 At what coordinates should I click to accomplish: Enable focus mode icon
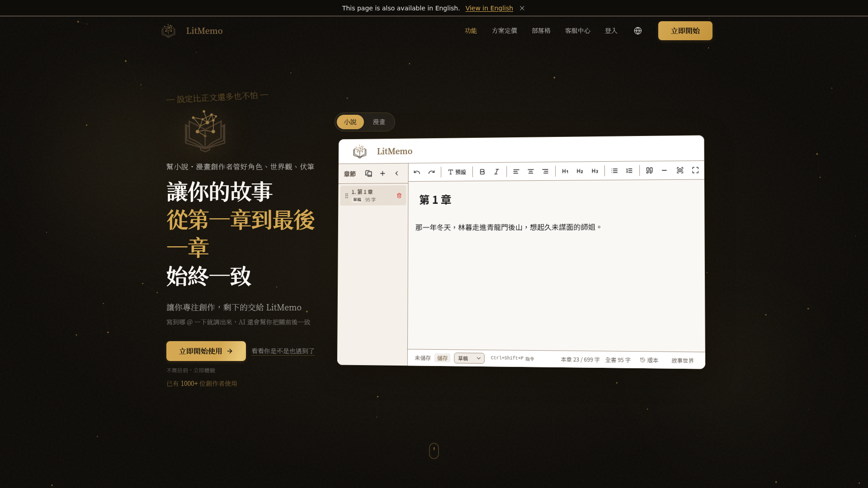pos(680,170)
